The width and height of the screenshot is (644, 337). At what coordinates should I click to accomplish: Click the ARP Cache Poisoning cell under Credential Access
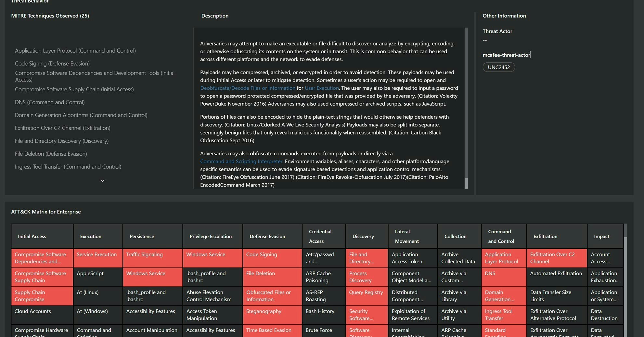[324, 277]
